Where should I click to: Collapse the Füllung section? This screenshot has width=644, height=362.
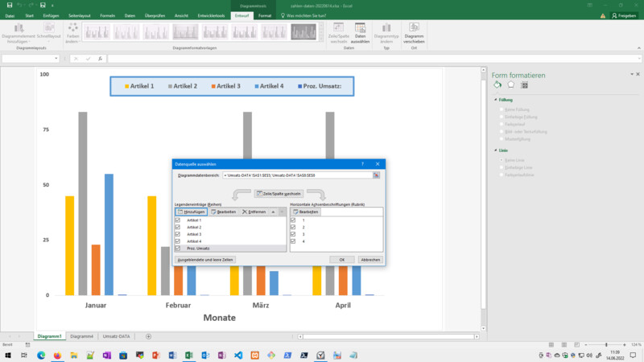496,100
